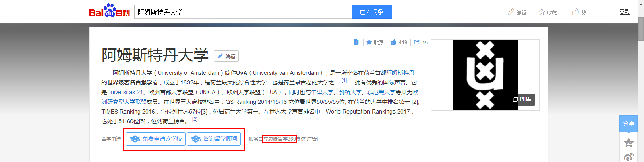Click the scrollbar up arrow
The image size is (644, 162).
pos(641,3)
